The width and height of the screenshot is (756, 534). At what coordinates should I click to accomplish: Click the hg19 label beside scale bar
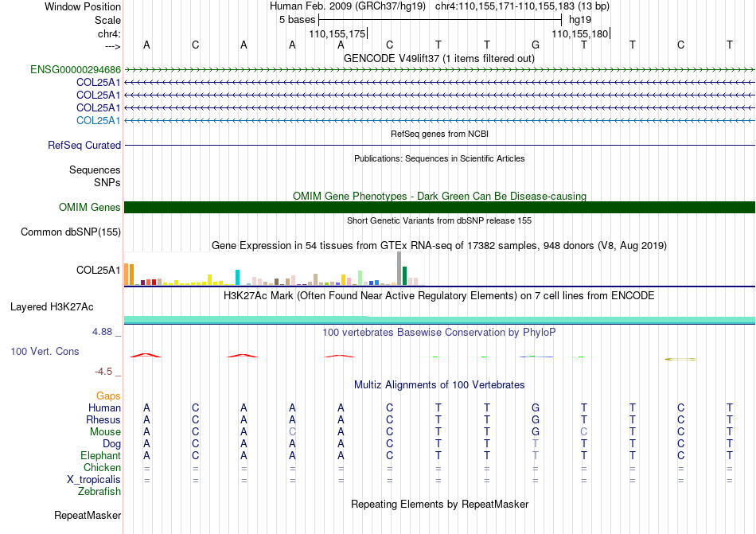[x=580, y=20]
